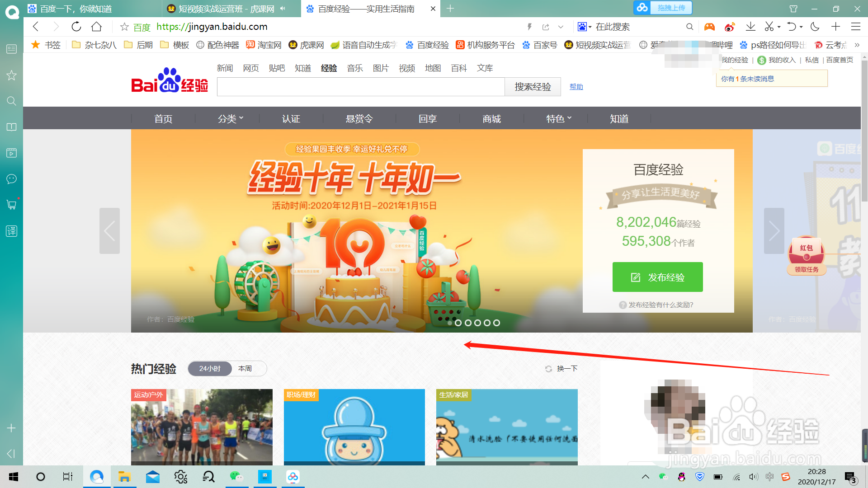Click the 搜索经验 search button

point(533,87)
